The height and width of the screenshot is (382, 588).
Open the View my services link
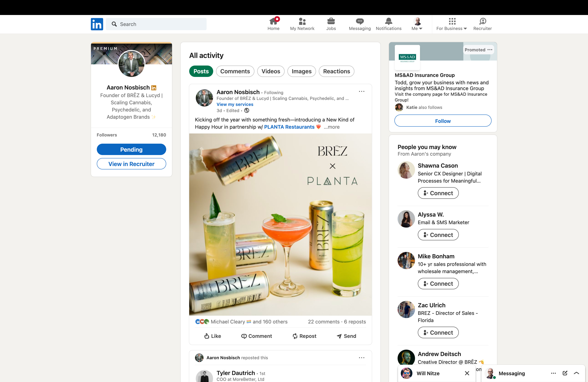235,104
